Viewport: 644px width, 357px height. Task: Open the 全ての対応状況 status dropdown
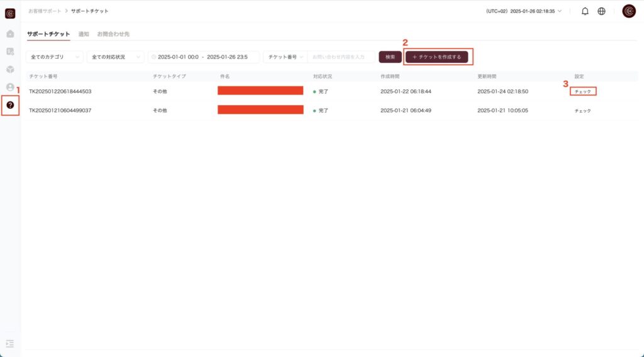tap(116, 57)
